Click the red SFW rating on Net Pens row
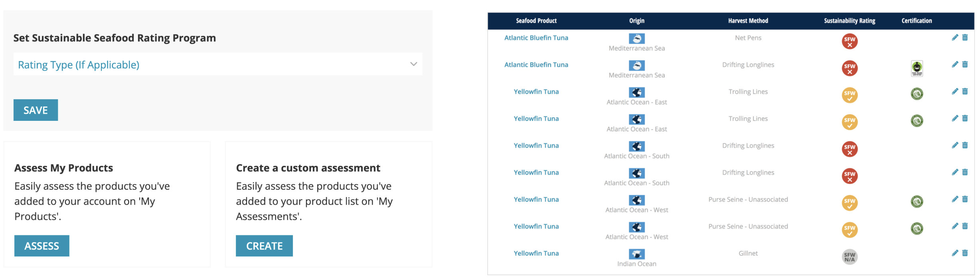Screen dimensions: 980x280 850,41
